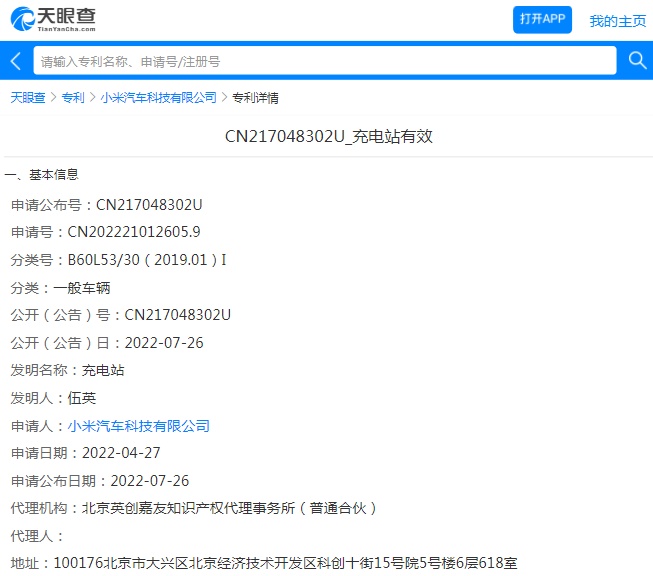
Task: Click 专利详情 breadcrumb text
Action: coord(255,97)
